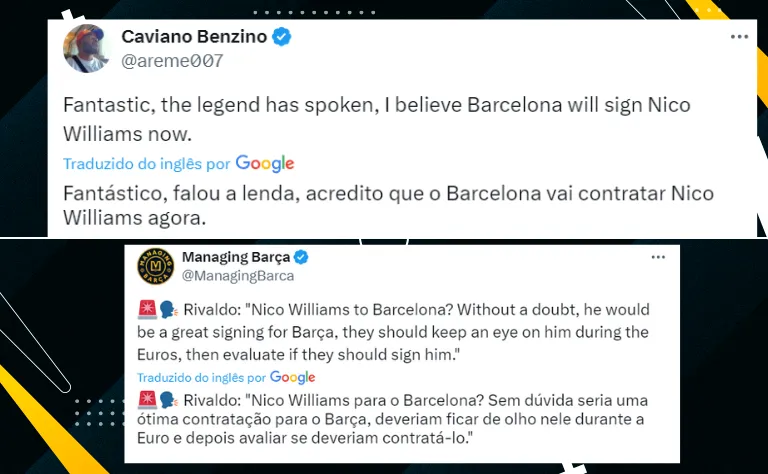Click verified badge beside Caviano Benzino

284,37
